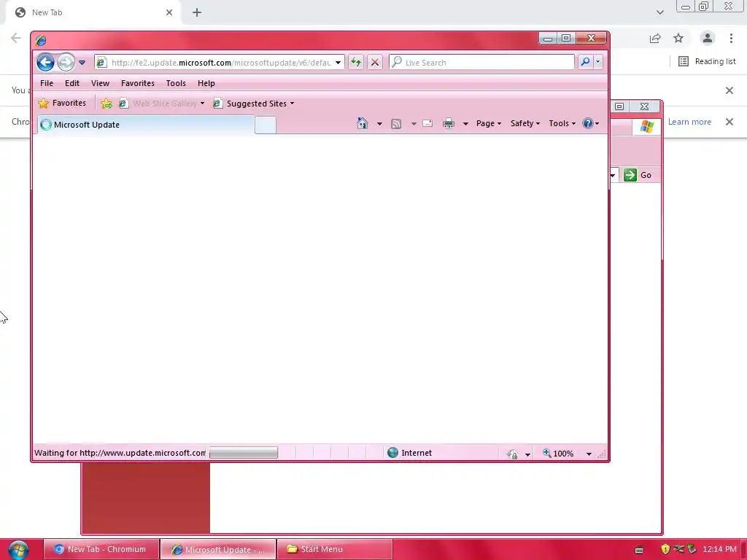Open the File menu
Screen dimensions: 747x560
pyautogui.click(x=47, y=83)
